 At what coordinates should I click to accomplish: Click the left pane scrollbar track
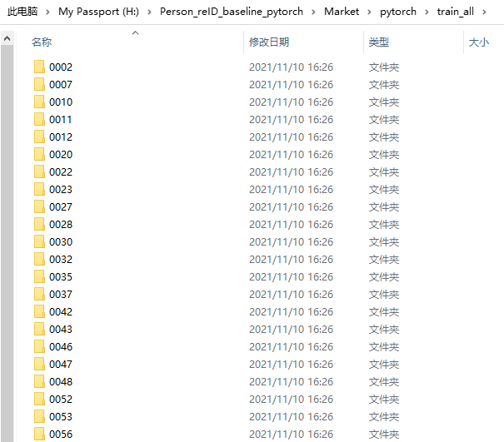point(7,244)
